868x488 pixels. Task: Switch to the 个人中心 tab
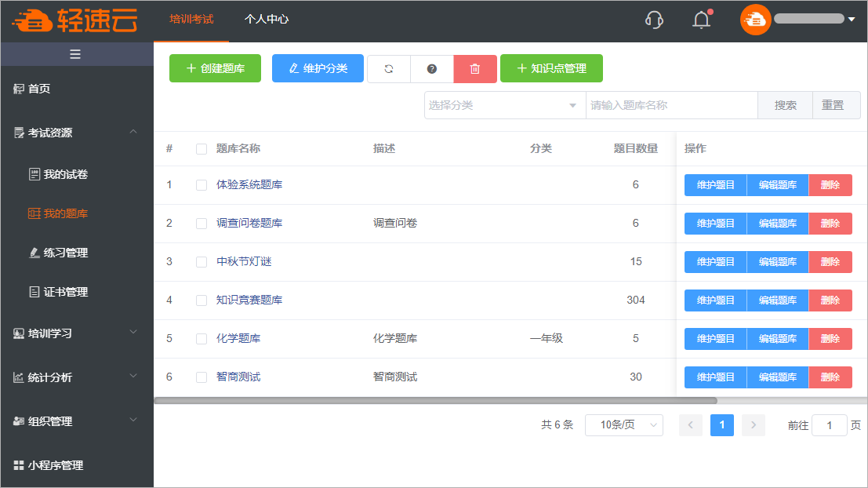point(267,19)
